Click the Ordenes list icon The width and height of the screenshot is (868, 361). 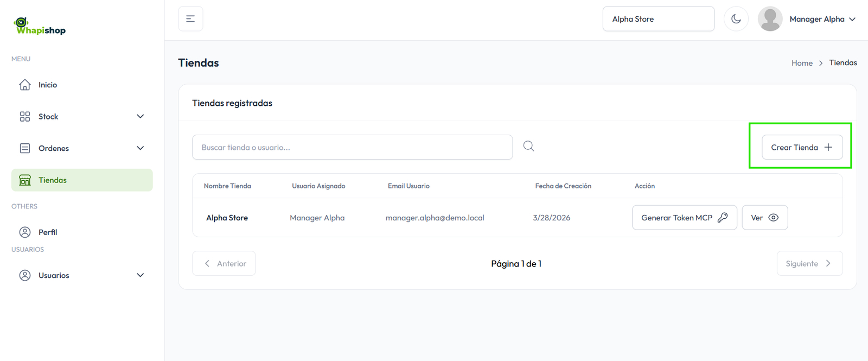point(25,148)
